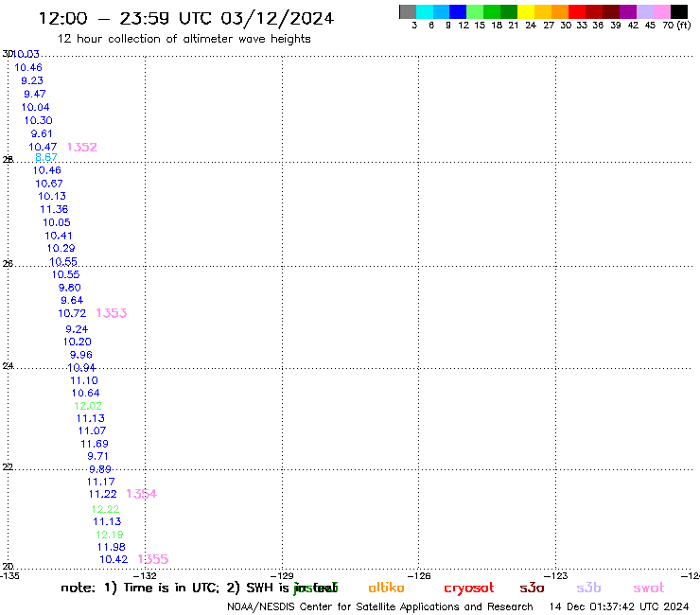The image size is (700, 615).
Task: Select the 's3a' satellite legend label
Action: [x=532, y=588]
